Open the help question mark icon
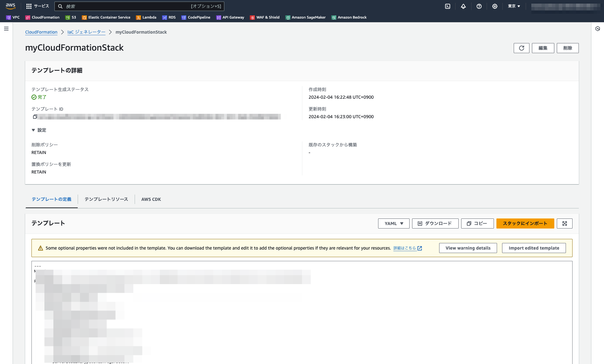604x364 pixels. pyautogui.click(x=479, y=6)
